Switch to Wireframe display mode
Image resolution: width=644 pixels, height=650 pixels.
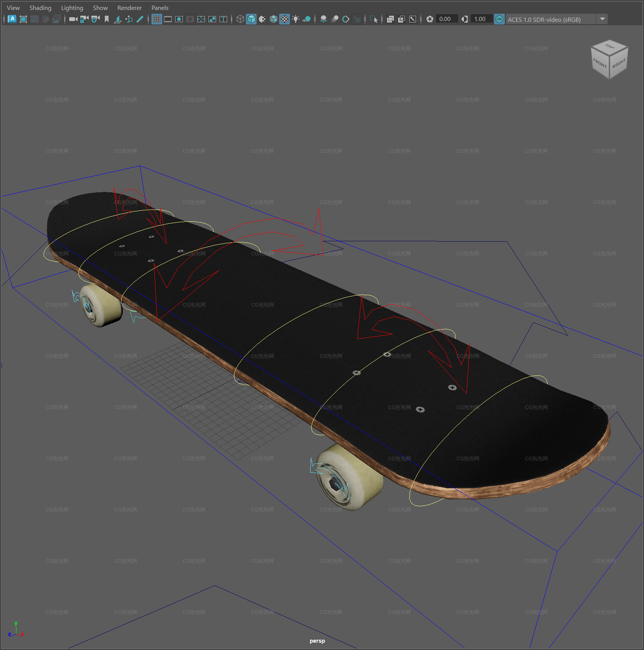click(x=240, y=19)
